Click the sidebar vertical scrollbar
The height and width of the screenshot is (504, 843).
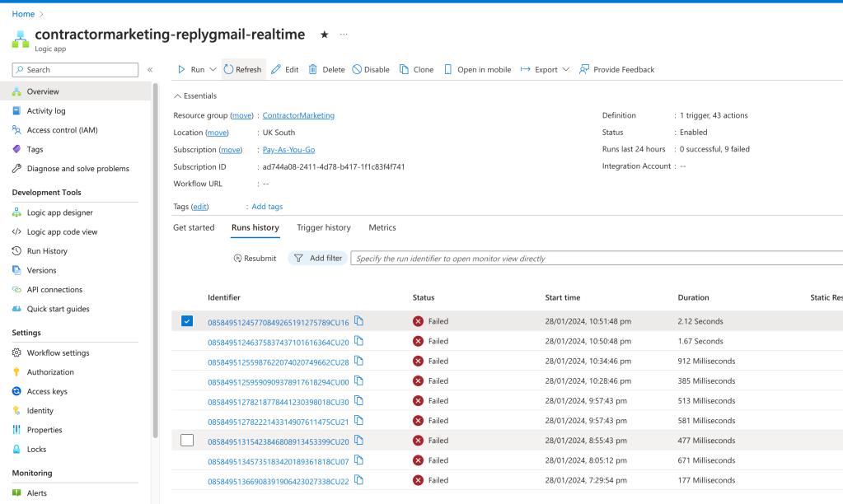pos(156,260)
